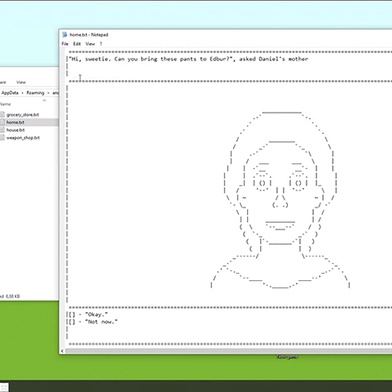Click the sort arrow above Name column
392x392 pixels.
[44, 100]
